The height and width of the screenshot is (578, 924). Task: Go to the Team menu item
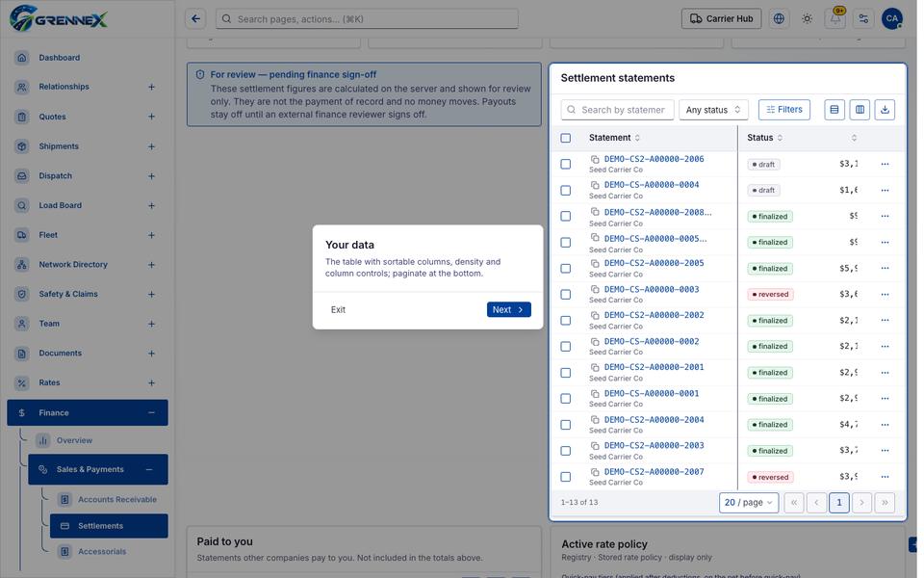(x=88, y=324)
